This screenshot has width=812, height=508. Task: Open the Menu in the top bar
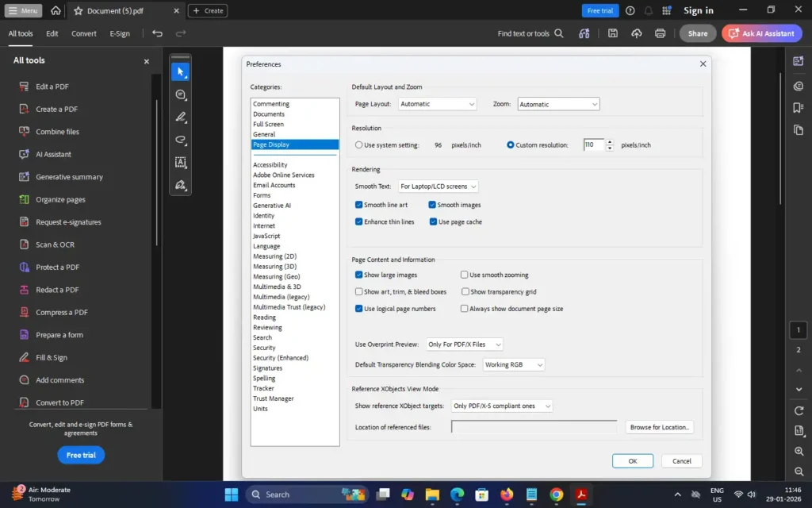click(23, 10)
